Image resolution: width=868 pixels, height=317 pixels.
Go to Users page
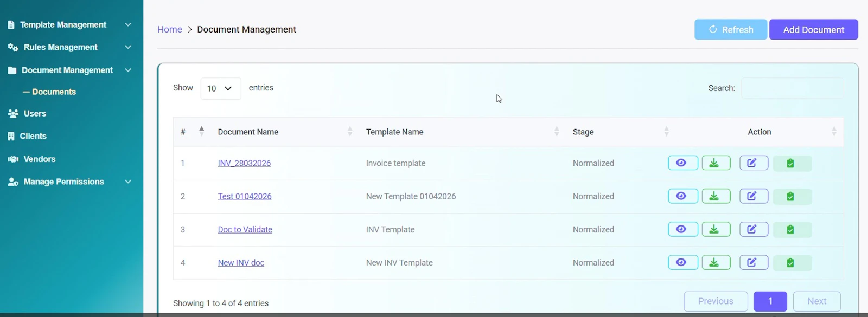point(35,113)
